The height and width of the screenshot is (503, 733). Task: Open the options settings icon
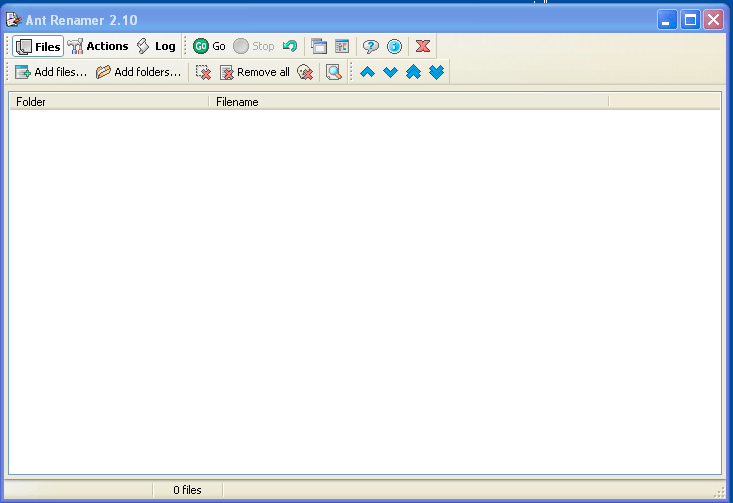(x=342, y=46)
